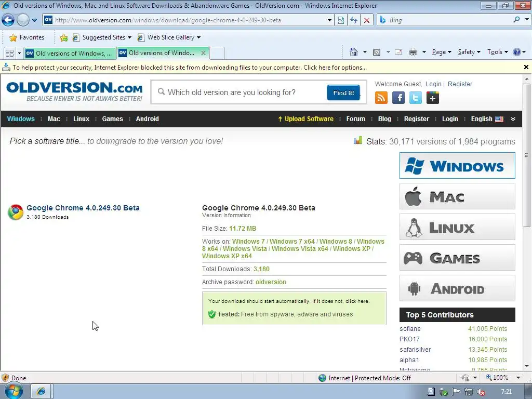Open the Page menu
Image resolution: width=532 pixels, height=399 pixels.
point(442,52)
